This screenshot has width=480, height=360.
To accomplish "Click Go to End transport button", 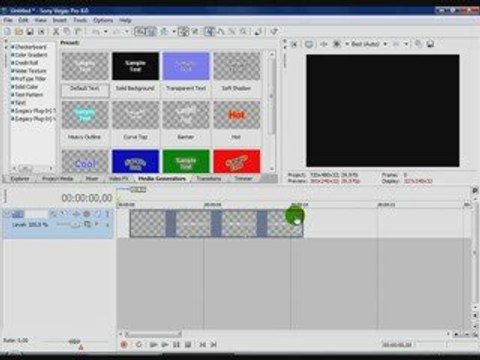I will 214,345.
